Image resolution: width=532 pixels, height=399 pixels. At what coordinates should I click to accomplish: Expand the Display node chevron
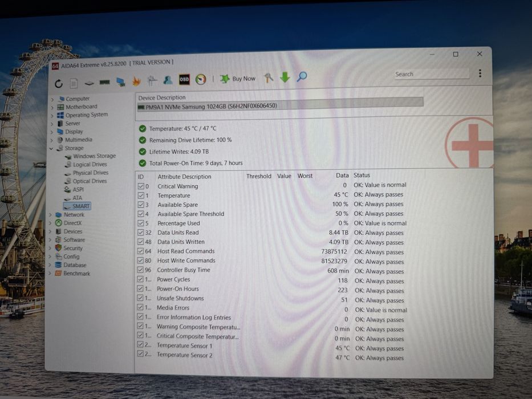(x=52, y=132)
